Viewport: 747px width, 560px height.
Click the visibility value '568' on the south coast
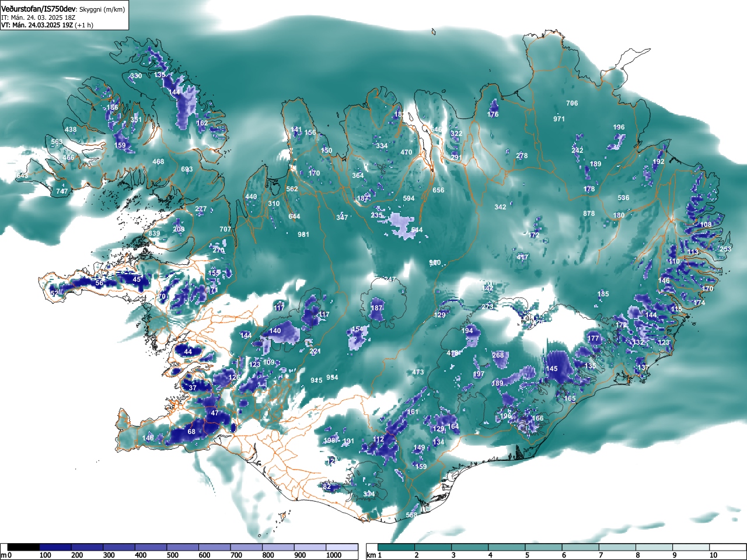coord(411,516)
